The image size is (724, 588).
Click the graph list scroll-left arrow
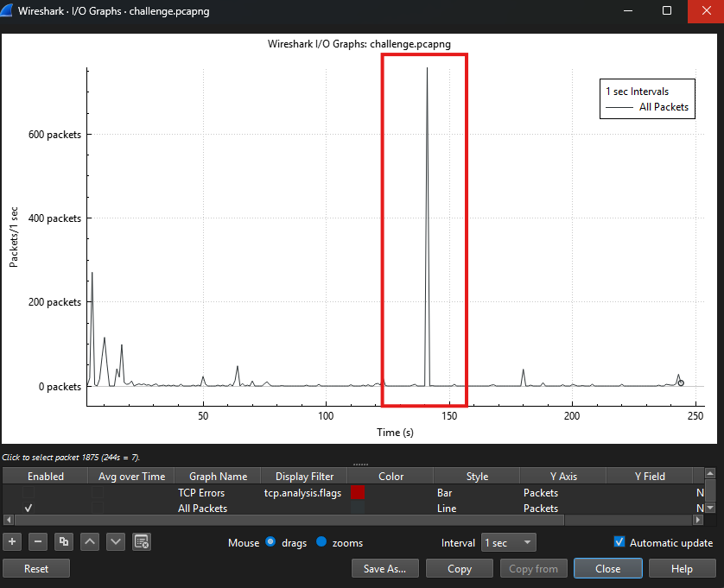pyautogui.click(x=9, y=520)
